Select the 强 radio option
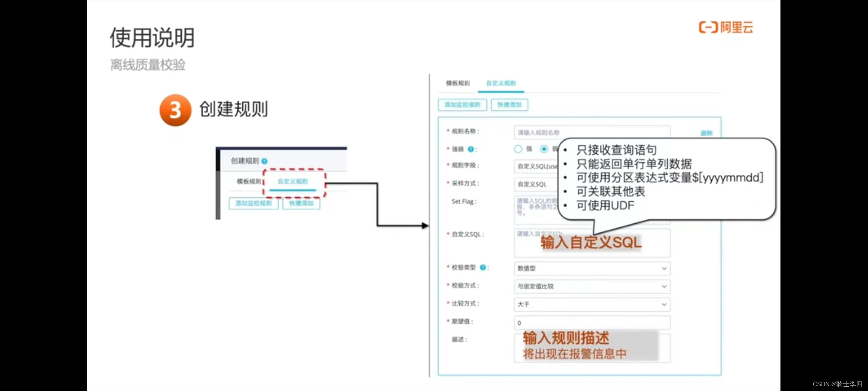The image size is (868, 391). click(518, 149)
